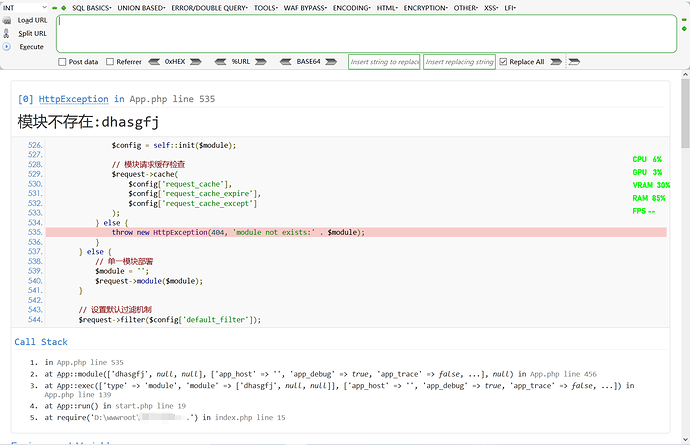The width and height of the screenshot is (690, 445).
Task: Click the 0xHEX label
Action: [x=175, y=62]
